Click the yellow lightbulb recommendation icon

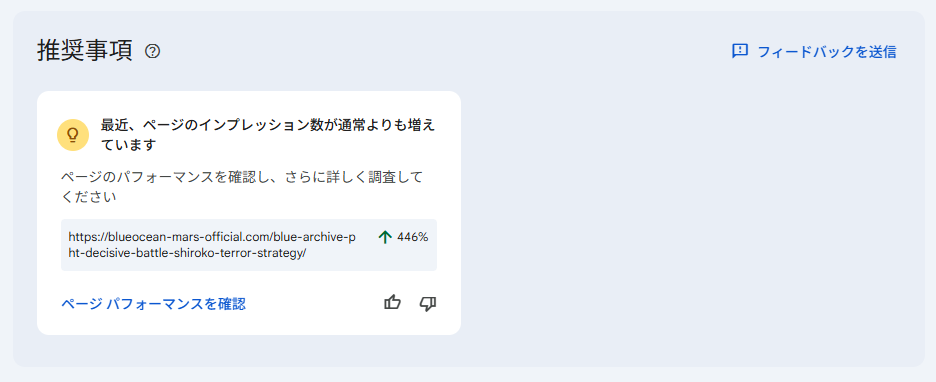[x=73, y=135]
